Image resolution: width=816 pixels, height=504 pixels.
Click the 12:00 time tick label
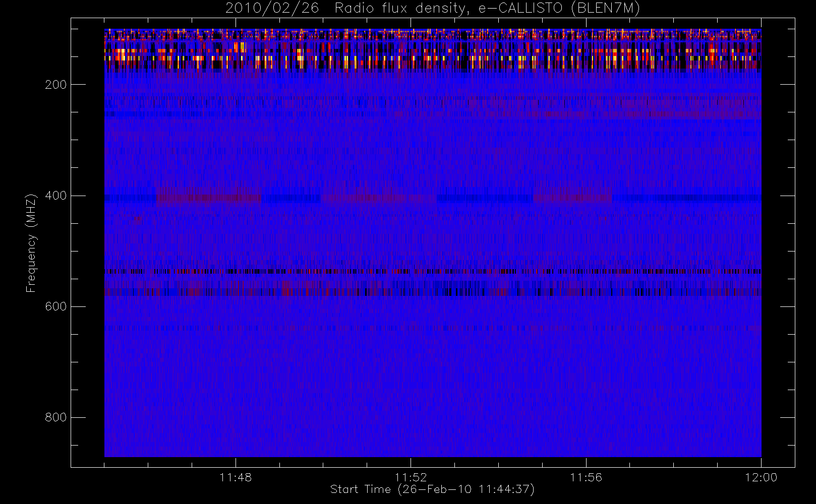pyautogui.click(x=761, y=477)
